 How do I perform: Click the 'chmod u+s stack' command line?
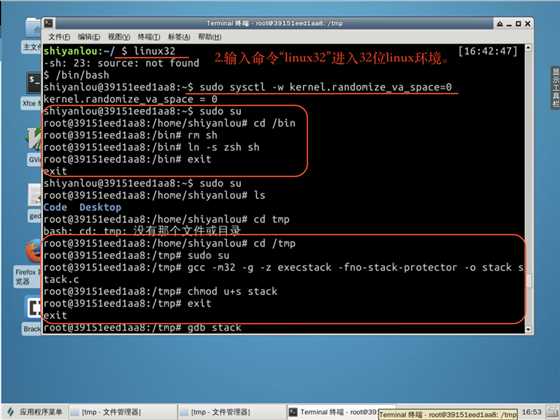pyautogui.click(x=160, y=291)
